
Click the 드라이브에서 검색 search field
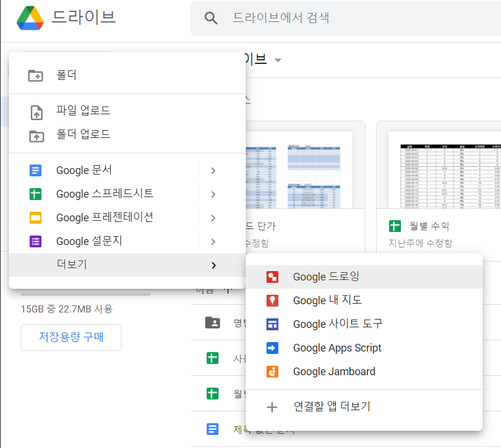345,18
